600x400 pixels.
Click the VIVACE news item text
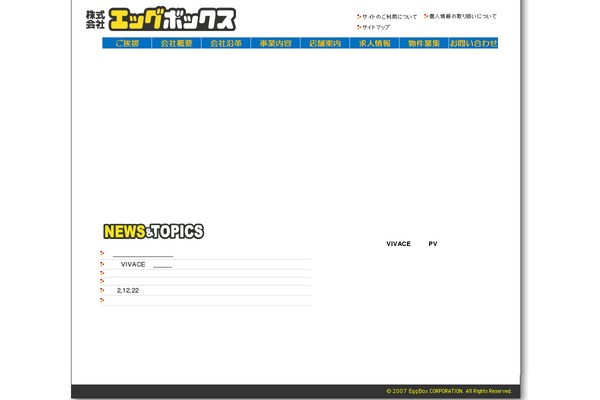click(x=133, y=264)
